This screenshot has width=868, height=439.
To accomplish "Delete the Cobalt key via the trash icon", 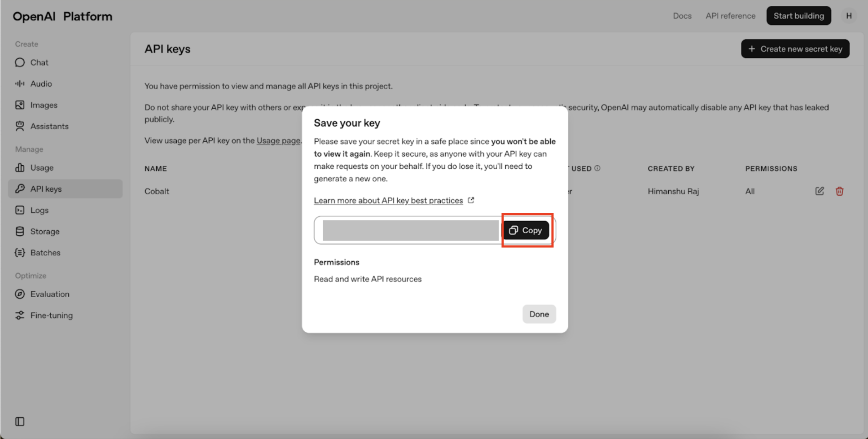I will [840, 191].
